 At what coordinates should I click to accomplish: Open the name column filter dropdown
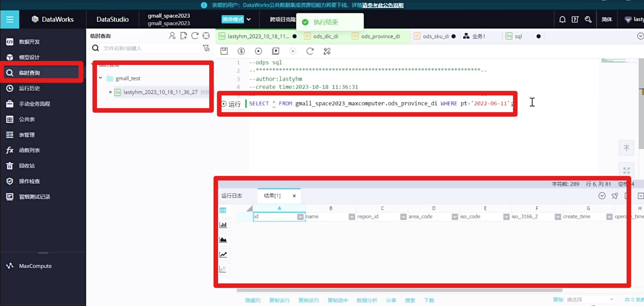tap(352, 217)
